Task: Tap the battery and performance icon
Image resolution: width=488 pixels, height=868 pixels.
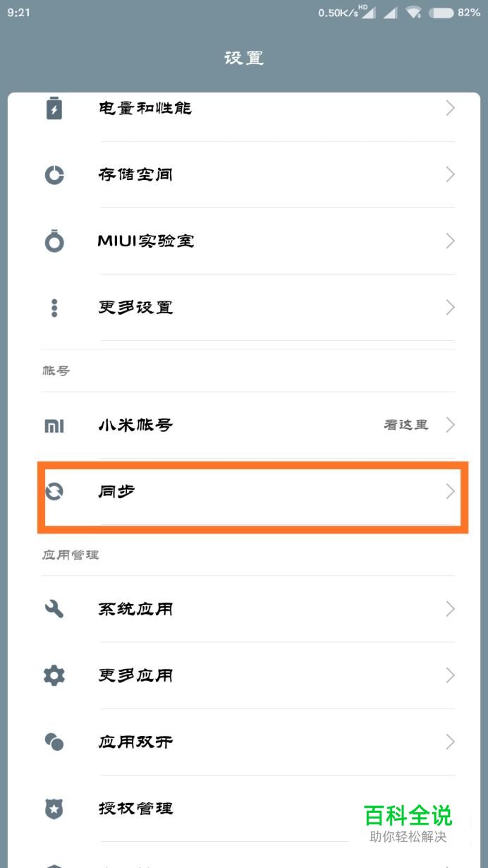Action: click(x=54, y=109)
